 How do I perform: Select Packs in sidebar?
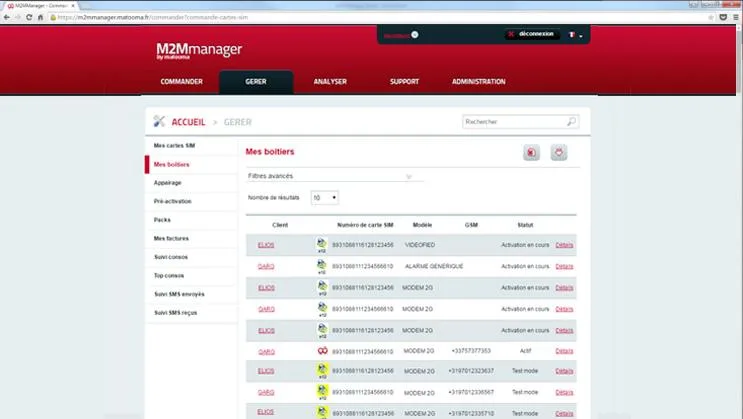click(162, 220)
